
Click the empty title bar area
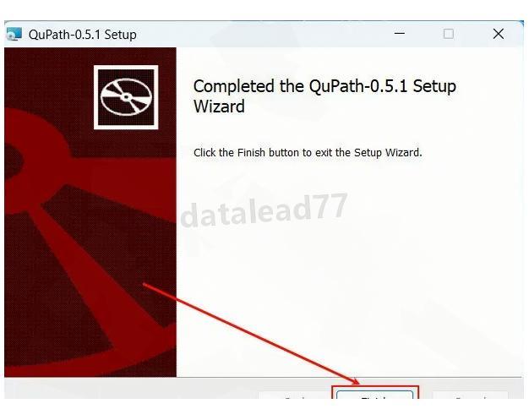click(263, 34)
